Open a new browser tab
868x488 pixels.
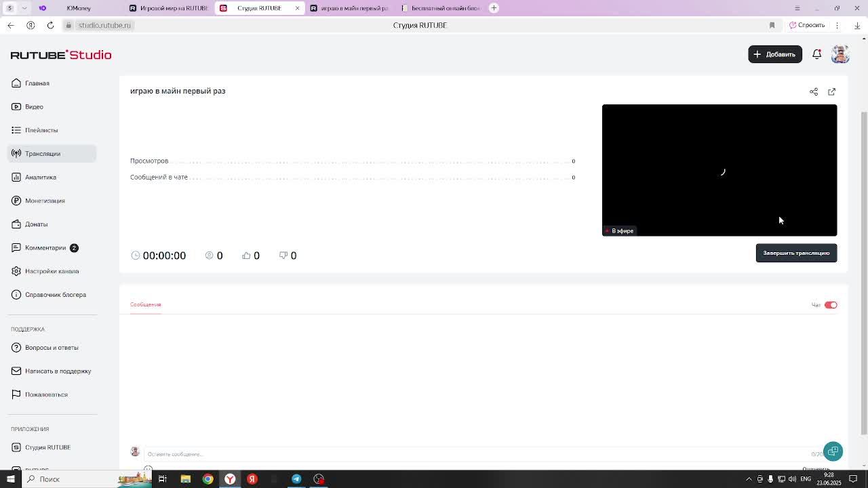tap(494, 8)
